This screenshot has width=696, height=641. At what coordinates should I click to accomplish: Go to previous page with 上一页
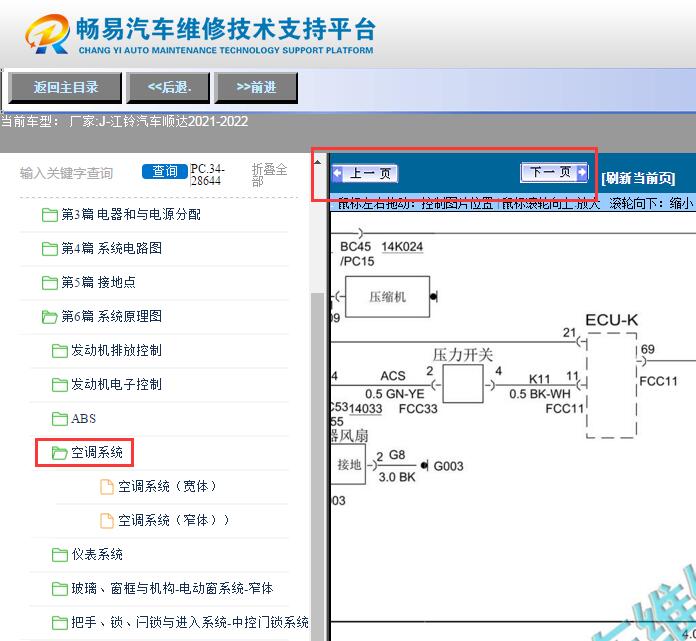tap(365, 173)
